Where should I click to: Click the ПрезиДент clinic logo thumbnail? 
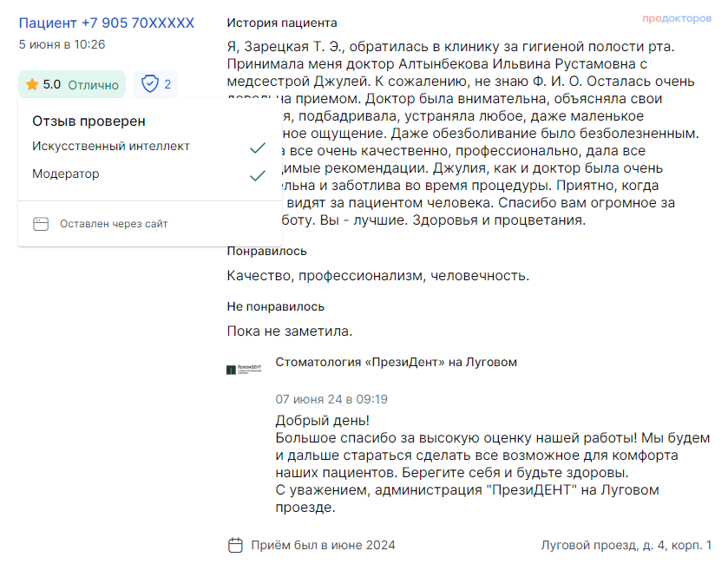(242, 370)
